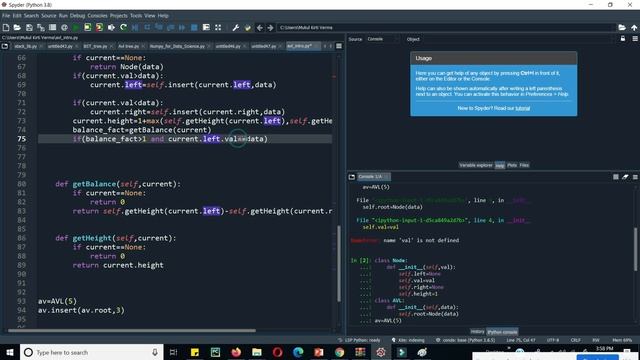Clear console with the eraser icon

point(625,177)
